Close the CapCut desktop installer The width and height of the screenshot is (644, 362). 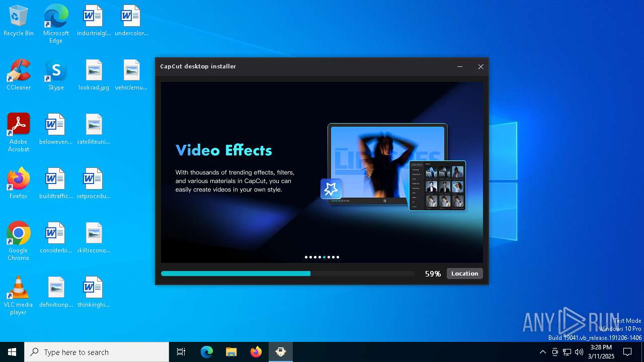480,66
